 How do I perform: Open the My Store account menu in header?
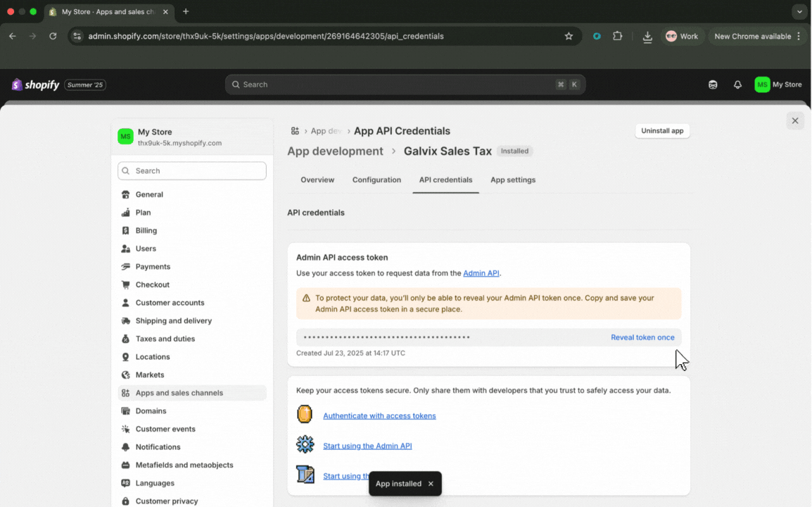(x=778, y=84)
